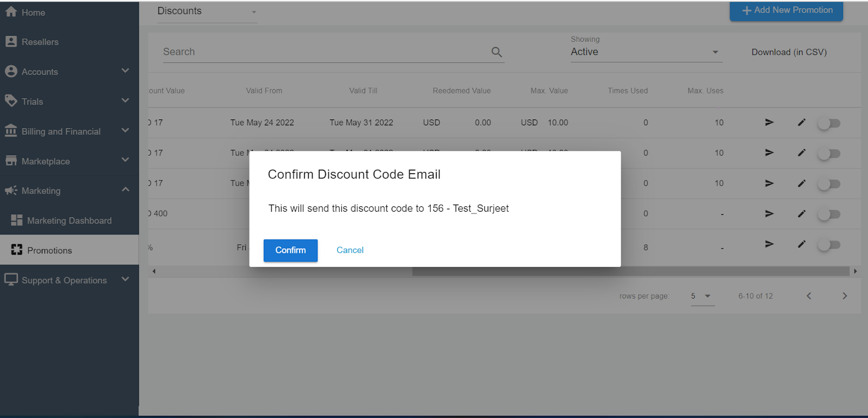This screenshot has width=868, height=418.
Task: Toggle the May 24 2022 discount switch
Action: 829,123
